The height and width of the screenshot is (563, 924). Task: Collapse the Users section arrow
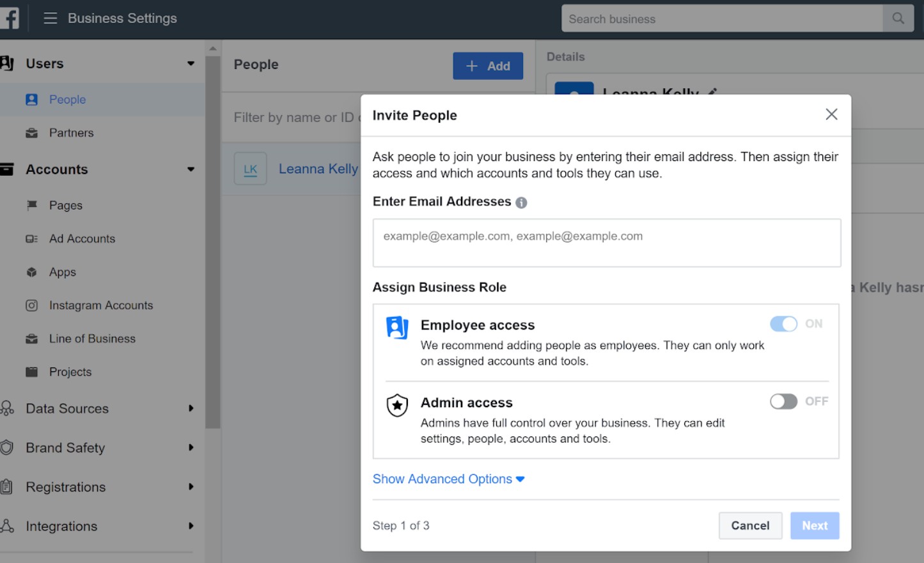(x=191, y=63)
